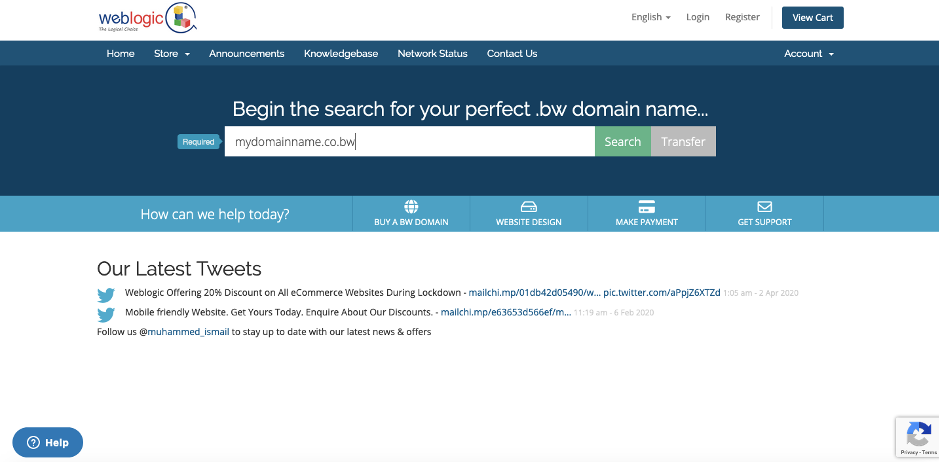Click the Make Payment credit card icon
This screenshot has width=939, height=462.
646,207
